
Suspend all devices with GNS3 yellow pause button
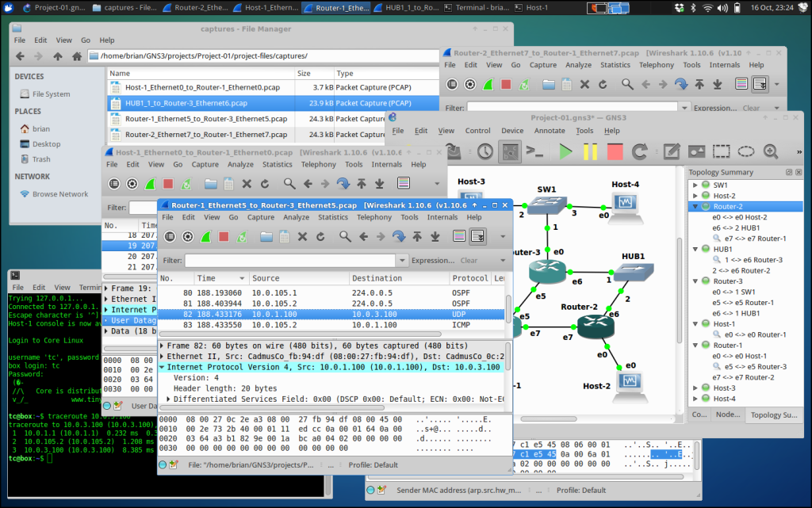tap(590, 151)
